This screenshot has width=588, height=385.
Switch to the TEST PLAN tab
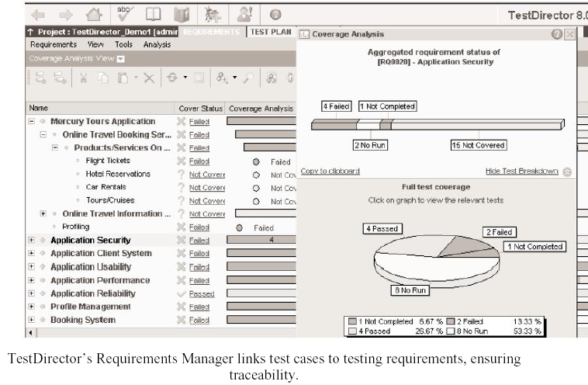click(x=270, y=32)
